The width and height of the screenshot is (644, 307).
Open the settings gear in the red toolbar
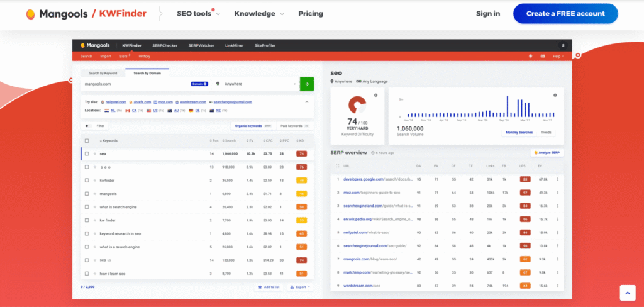coord(530,56)
